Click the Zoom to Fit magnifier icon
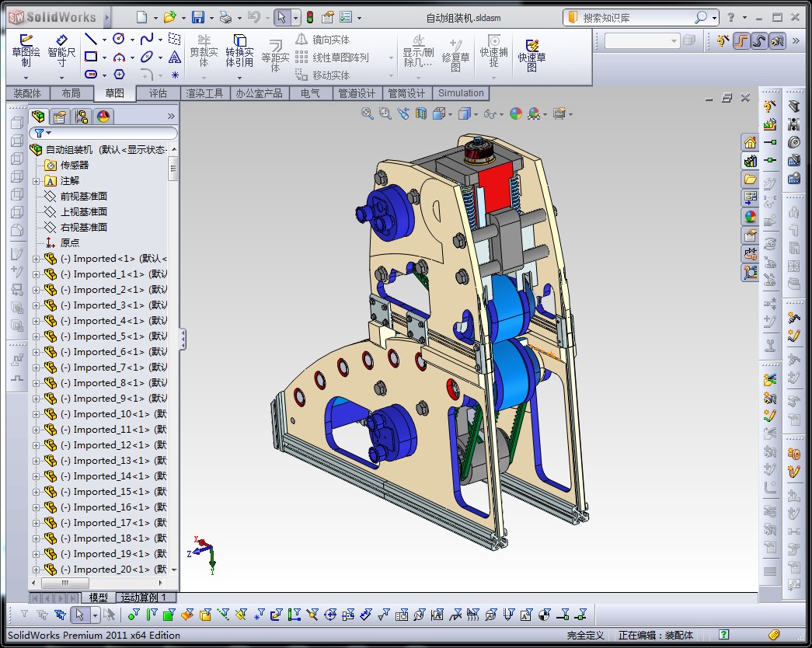 coord(368,114)
